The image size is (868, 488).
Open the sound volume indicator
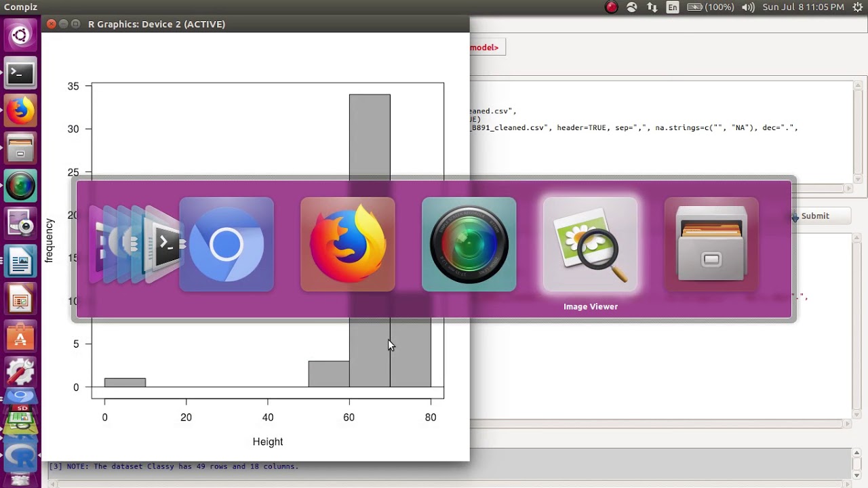coord(749,7)
